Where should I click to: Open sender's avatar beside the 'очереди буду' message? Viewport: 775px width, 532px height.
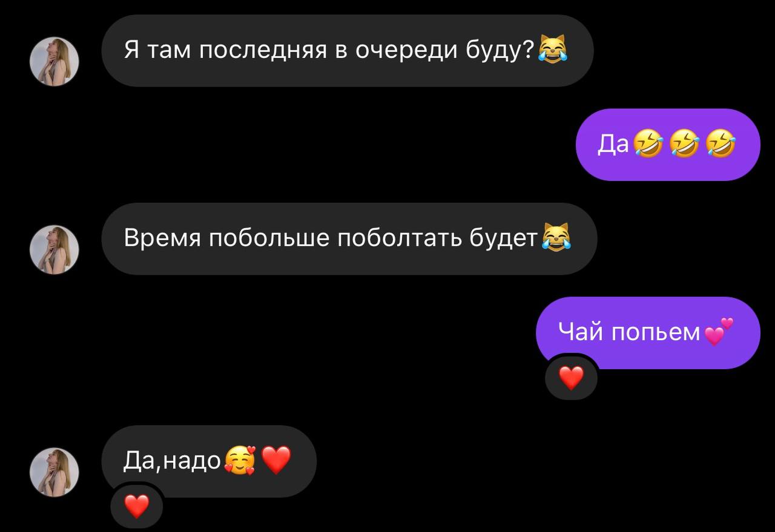tap(54, 61)
